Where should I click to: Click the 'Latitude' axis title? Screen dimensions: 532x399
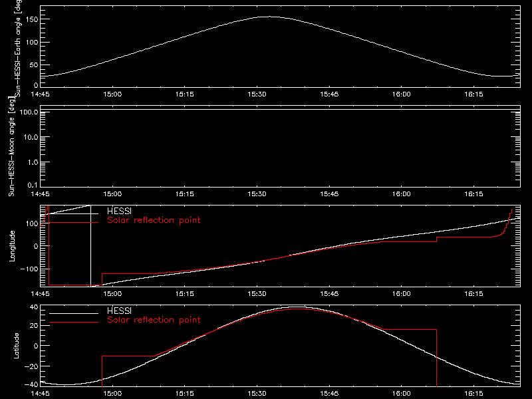(x=16, y=346)
